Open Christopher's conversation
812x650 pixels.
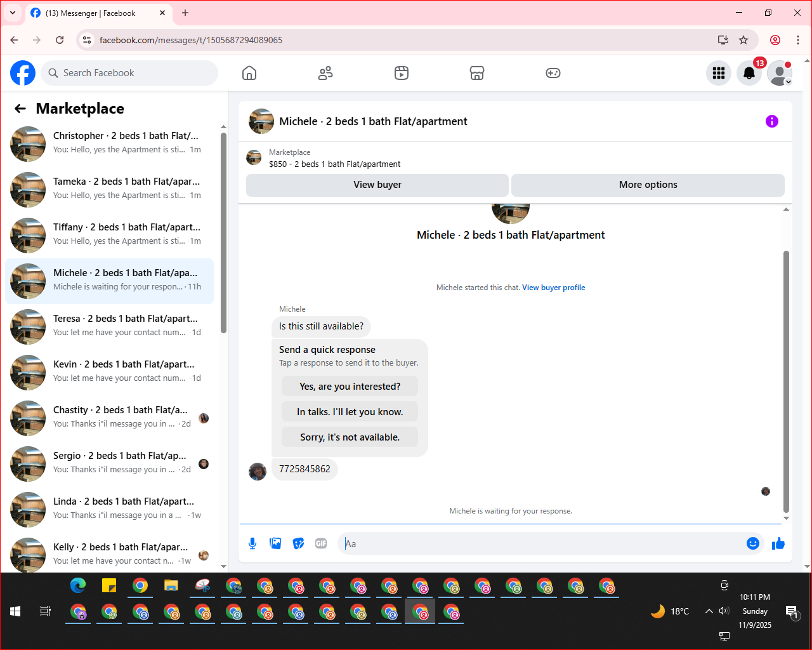click(x=109, y=144)
